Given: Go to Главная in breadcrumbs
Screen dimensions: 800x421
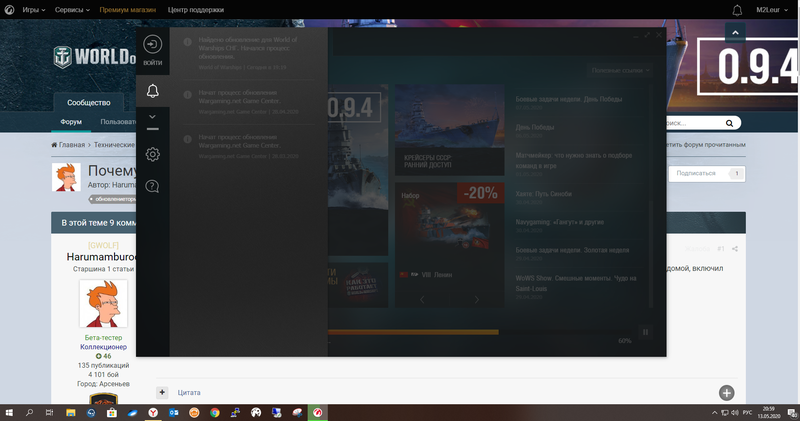Looking at the screenshot, I should coord(68,145).
